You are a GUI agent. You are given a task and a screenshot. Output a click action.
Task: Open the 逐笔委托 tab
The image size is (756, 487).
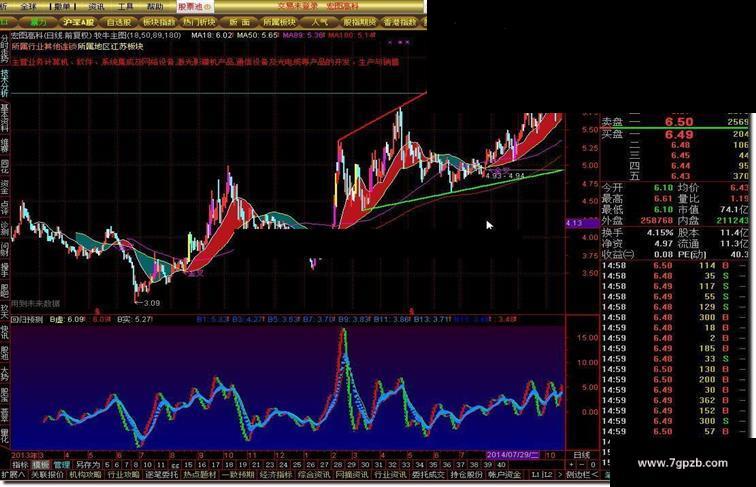(162, 475)
